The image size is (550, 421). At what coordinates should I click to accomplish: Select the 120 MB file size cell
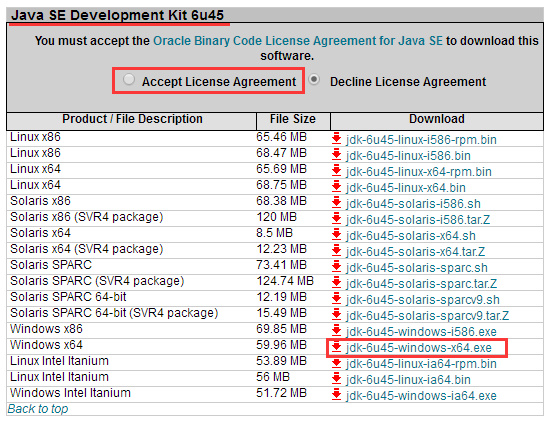276,217
